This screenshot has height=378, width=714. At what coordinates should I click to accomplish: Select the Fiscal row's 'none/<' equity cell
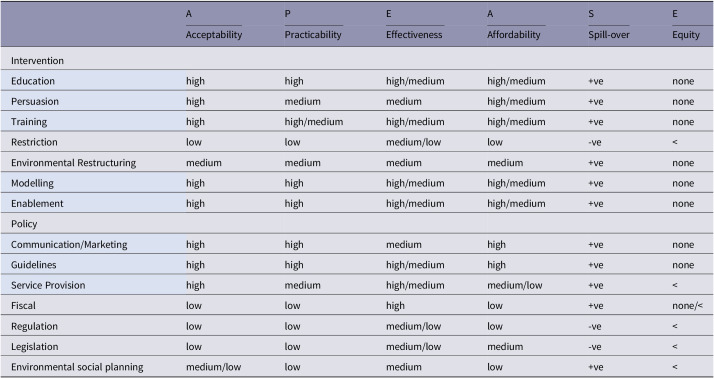687,306
